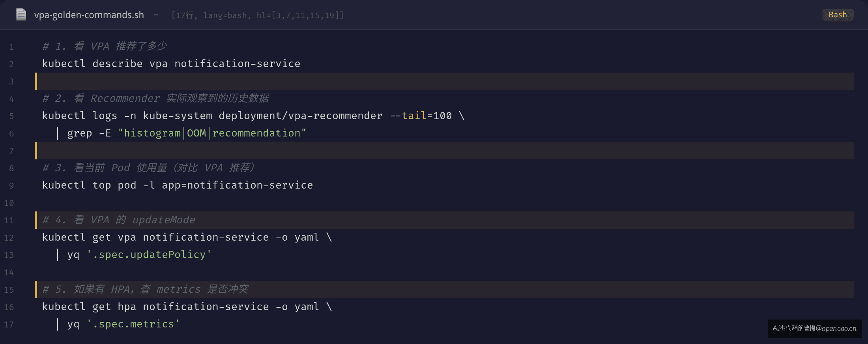Click comment '# 5. 如果有 HPA, 查 metrics 是否冲突'
The image size is (868, 344).
(145, 289)
